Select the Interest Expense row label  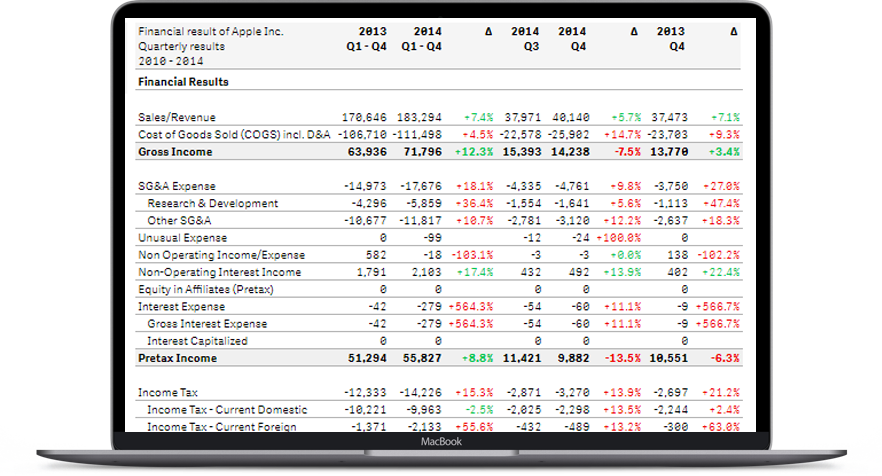click(x=181, y=306)
